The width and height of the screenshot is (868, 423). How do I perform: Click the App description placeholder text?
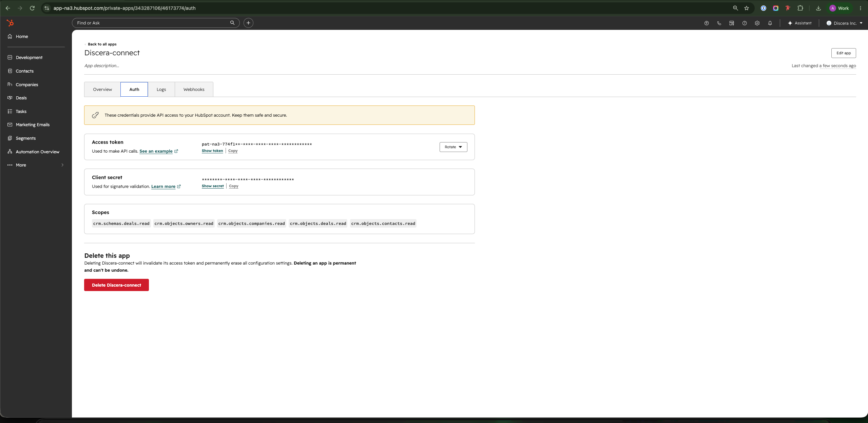[102, 66]
